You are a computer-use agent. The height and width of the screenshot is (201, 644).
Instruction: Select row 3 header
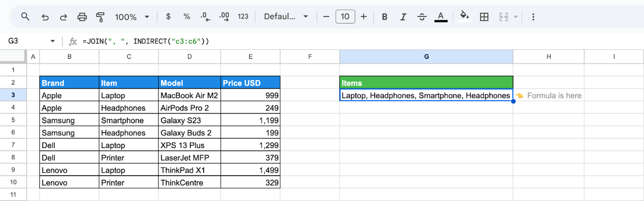pos(13,95)
